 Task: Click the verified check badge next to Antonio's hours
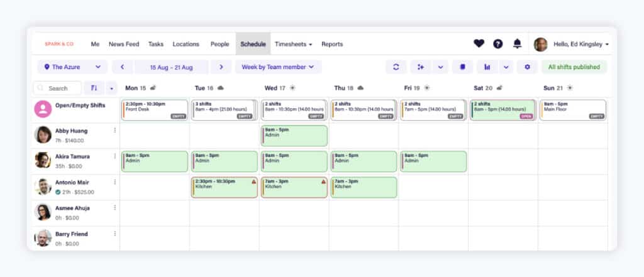coord(58,192)
